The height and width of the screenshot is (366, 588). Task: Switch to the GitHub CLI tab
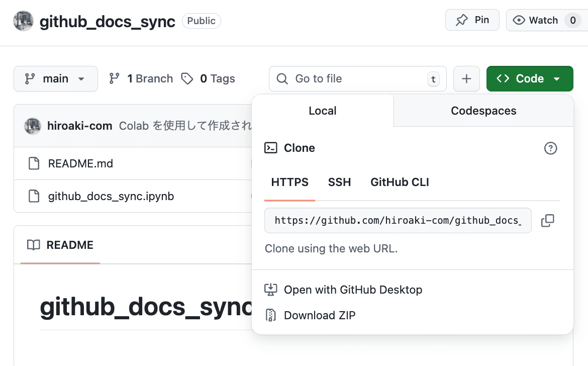400,182
